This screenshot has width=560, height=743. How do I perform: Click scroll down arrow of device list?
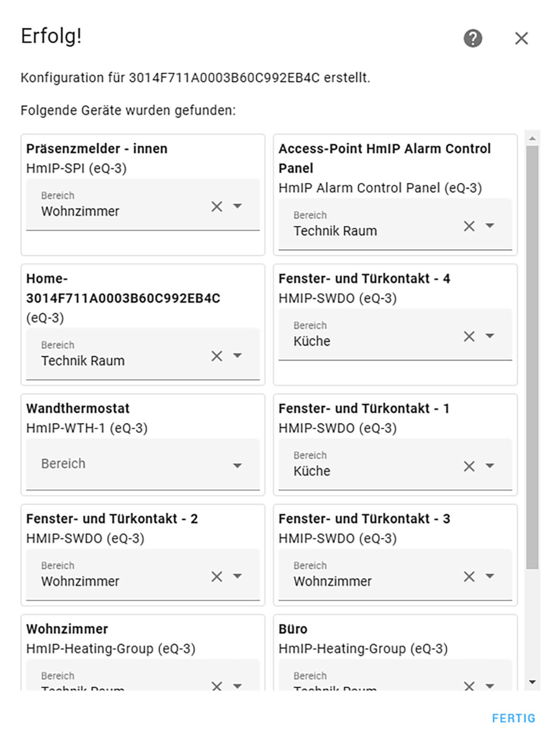tap(532, 683)
